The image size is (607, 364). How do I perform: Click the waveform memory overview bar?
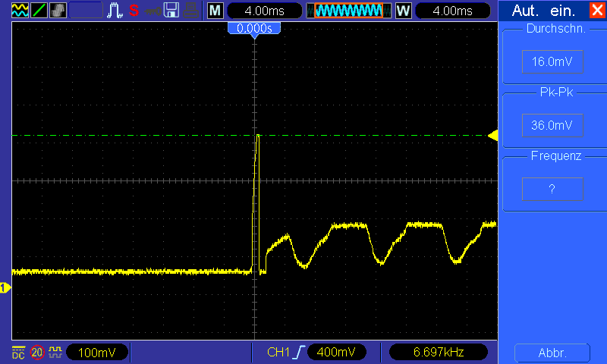(x=349, y=11)
